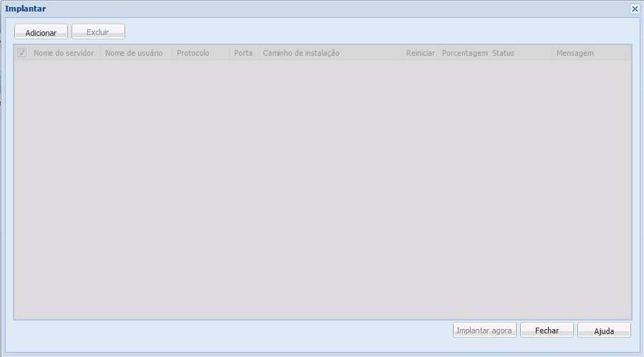The height and width of the screenshot is (357, 644).
Task: Click the Implantar agora button
Action: pyautogui.click(x=484, y=330)
